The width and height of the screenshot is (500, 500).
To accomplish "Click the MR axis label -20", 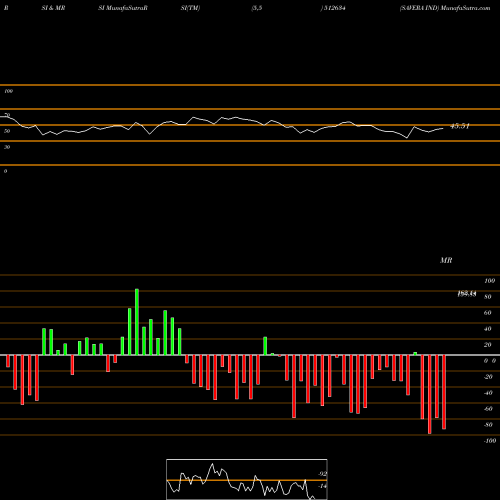I will point(488,377).
